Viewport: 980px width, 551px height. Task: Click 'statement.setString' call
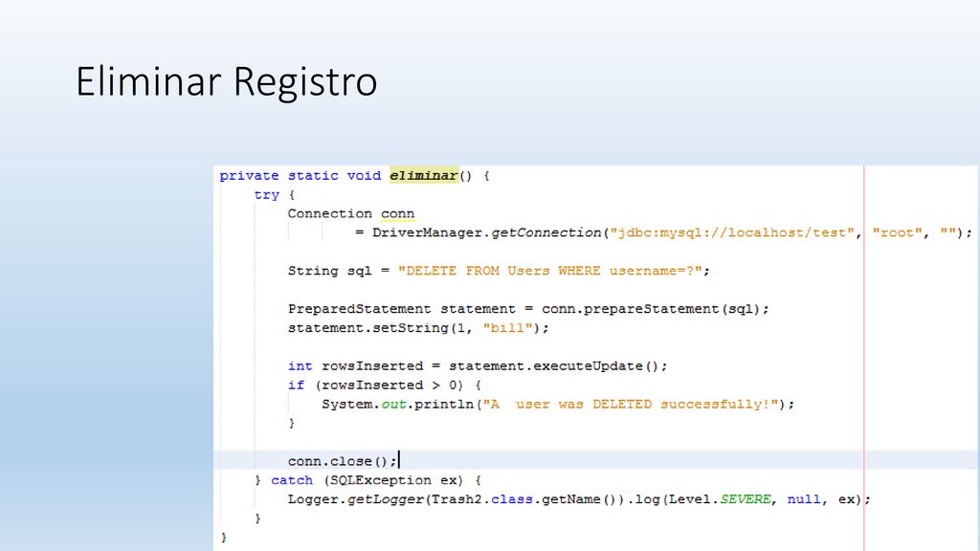(368, 329)
